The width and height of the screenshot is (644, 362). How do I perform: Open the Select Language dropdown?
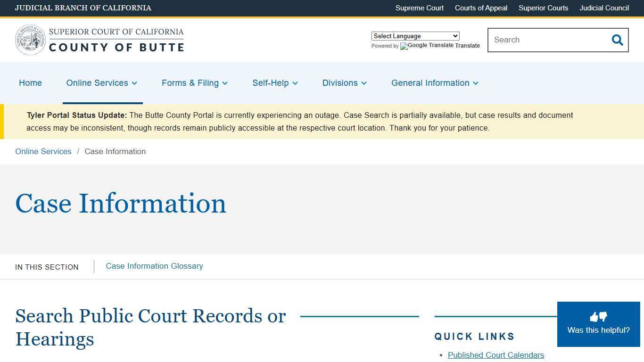point(415,36)
